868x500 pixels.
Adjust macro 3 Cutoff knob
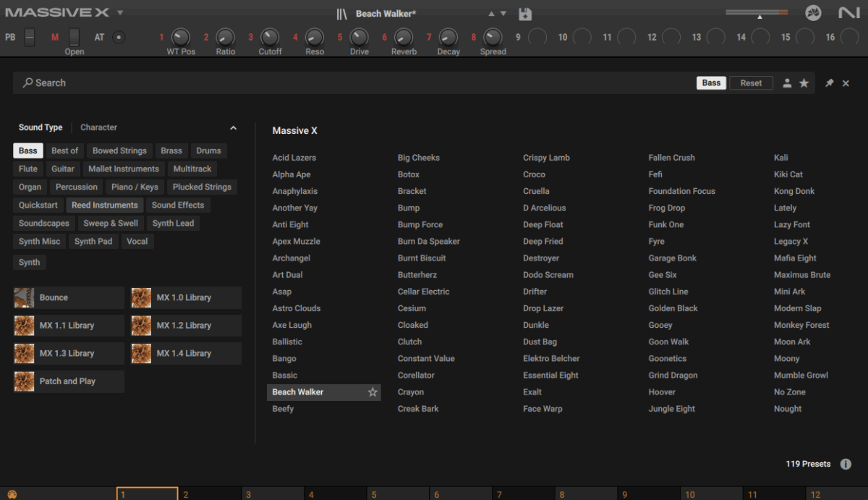pyautogui.click(x=270, y=37)
